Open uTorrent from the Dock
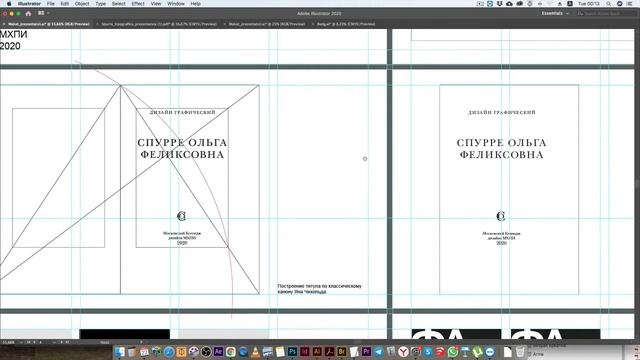This screenshot has width=640, height=360. [x=478, y=352]
